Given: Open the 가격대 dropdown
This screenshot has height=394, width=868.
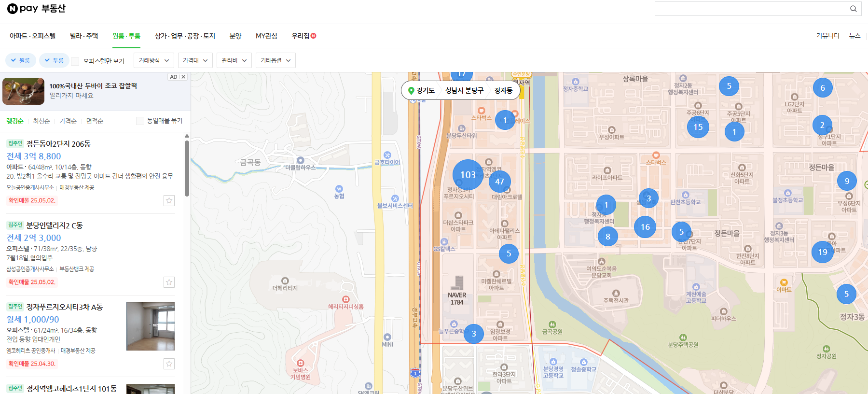Looking at the screenshot, I should [x=195, y=60].
